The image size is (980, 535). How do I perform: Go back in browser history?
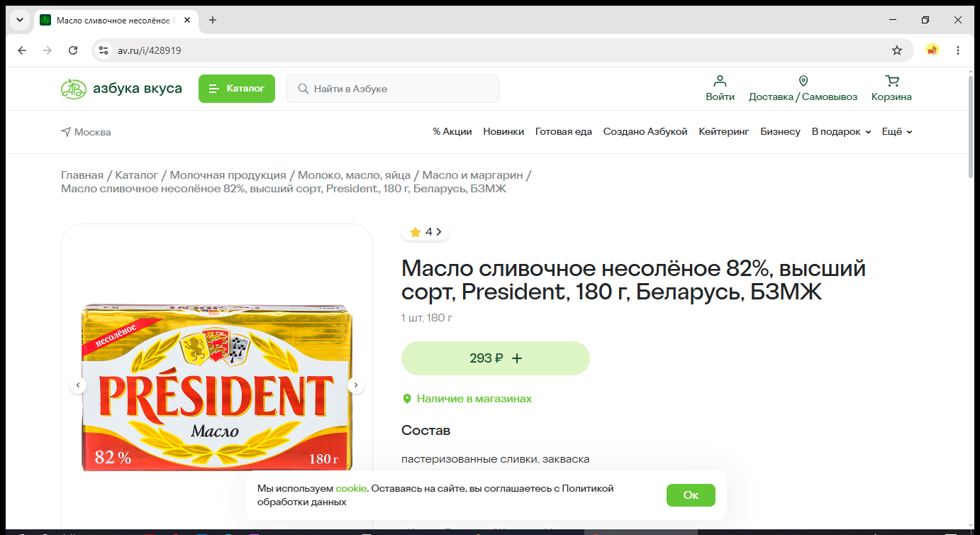tap(22, 50)
